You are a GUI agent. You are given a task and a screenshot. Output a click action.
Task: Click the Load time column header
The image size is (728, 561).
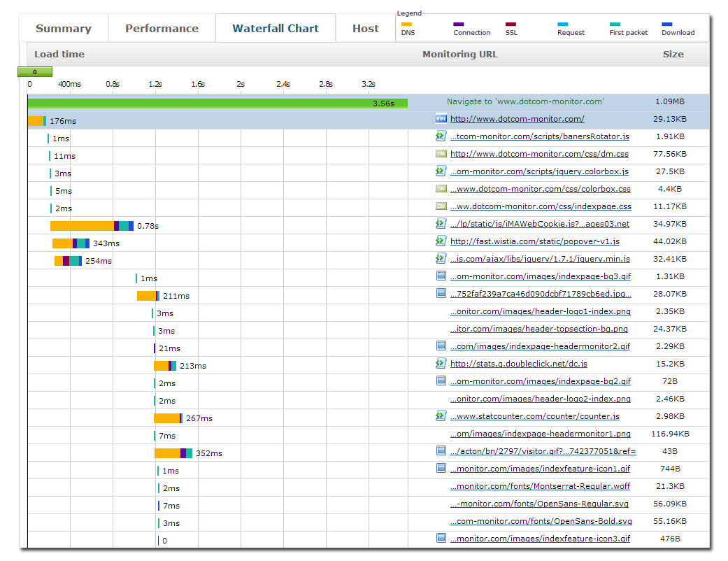pos(59,54)
